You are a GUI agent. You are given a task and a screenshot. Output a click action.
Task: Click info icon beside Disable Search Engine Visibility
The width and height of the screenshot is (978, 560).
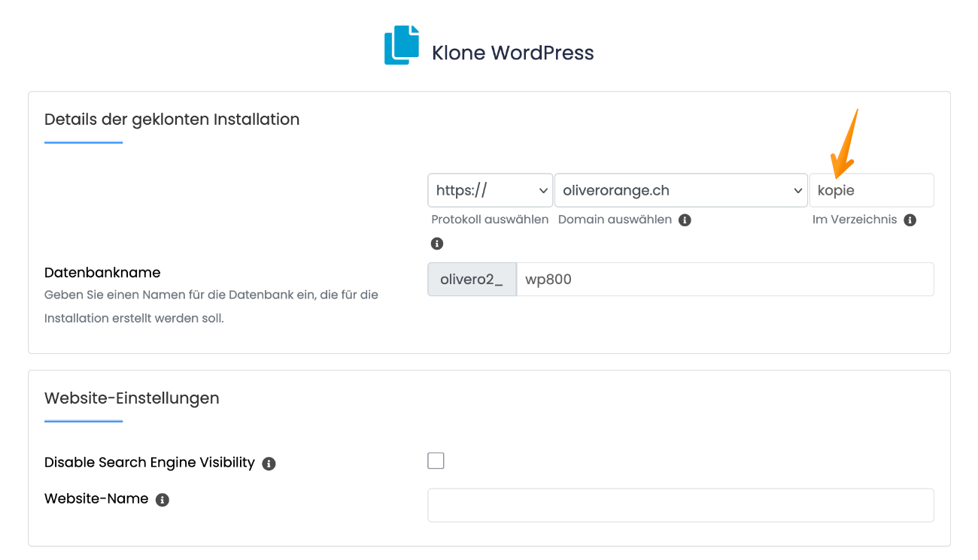[x=269, y=464]
